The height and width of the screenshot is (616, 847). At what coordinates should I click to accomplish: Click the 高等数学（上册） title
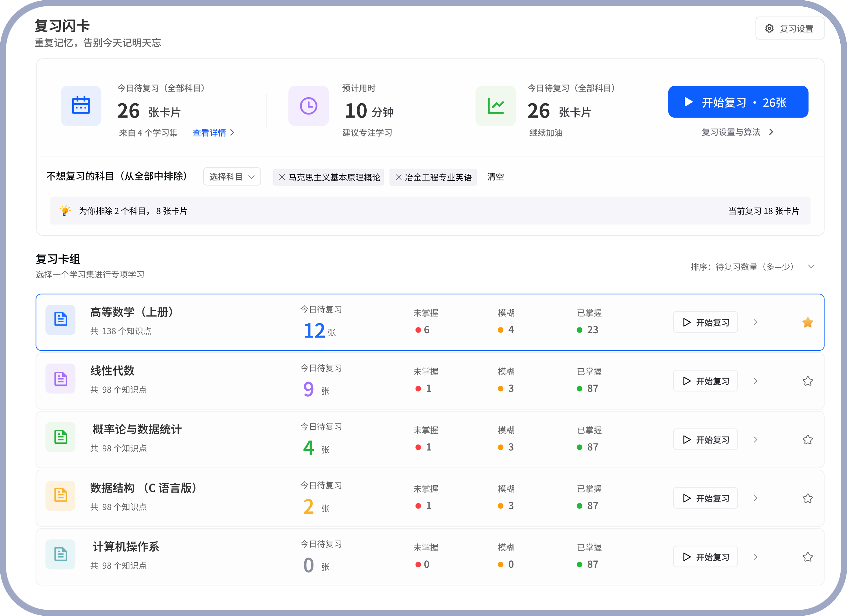[x=132, y=312]
